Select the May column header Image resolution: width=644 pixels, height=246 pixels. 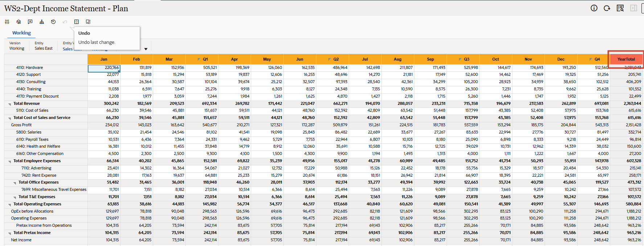tap(267, 59)
